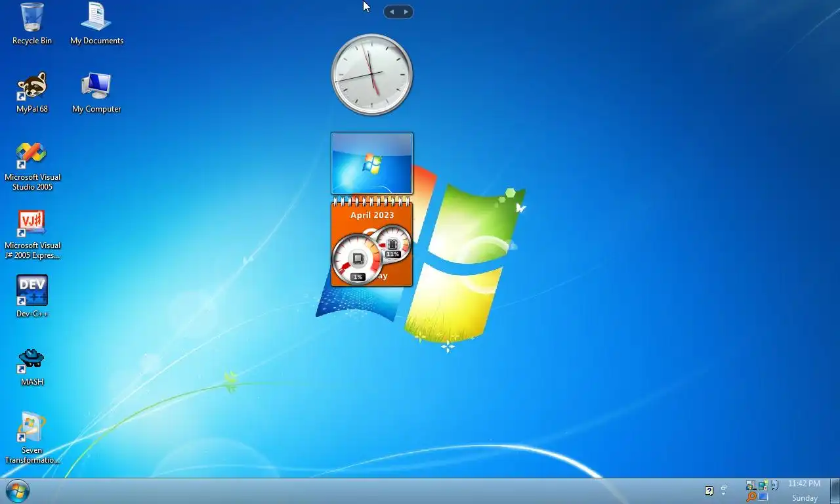This screenshot has width=840, height=504.
Task: Select Microsoft Visual Studio 2005 shortcut
Action: tap(31, 166)
